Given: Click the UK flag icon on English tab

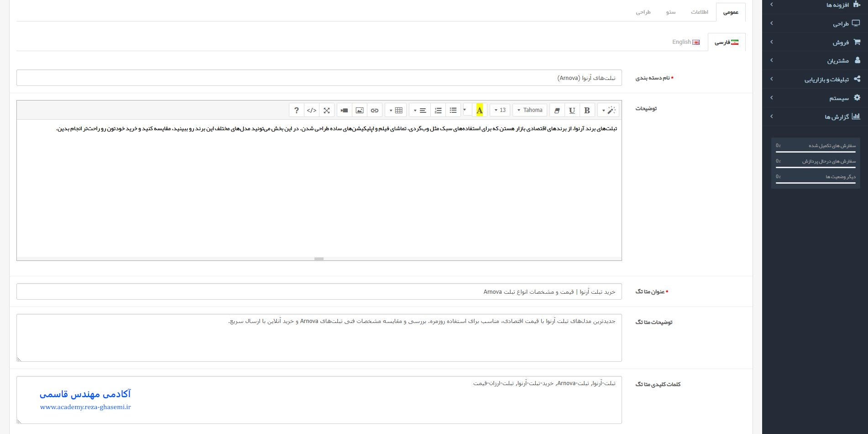Looking at the screenshot, I should coord(696,42).
